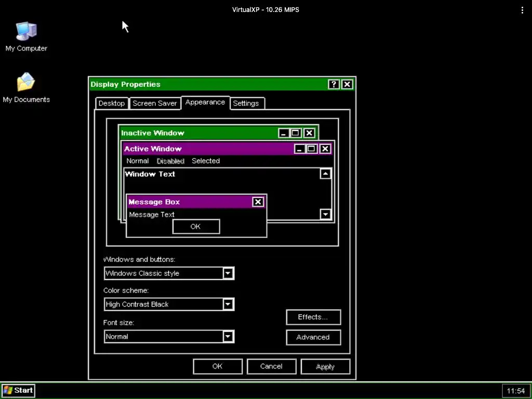This screenshot has width=532, height=399.
Task: Open the three-dot menu at top right
Action: (x=522, y=10)
